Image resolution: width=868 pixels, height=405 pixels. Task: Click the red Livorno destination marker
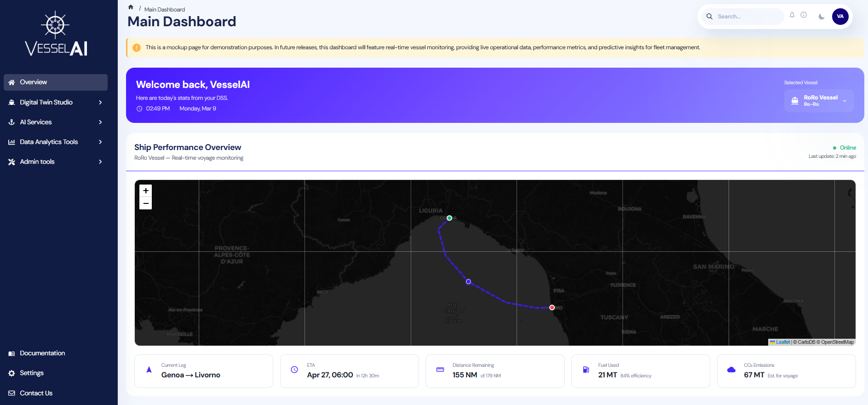click(x=552, y=307)
